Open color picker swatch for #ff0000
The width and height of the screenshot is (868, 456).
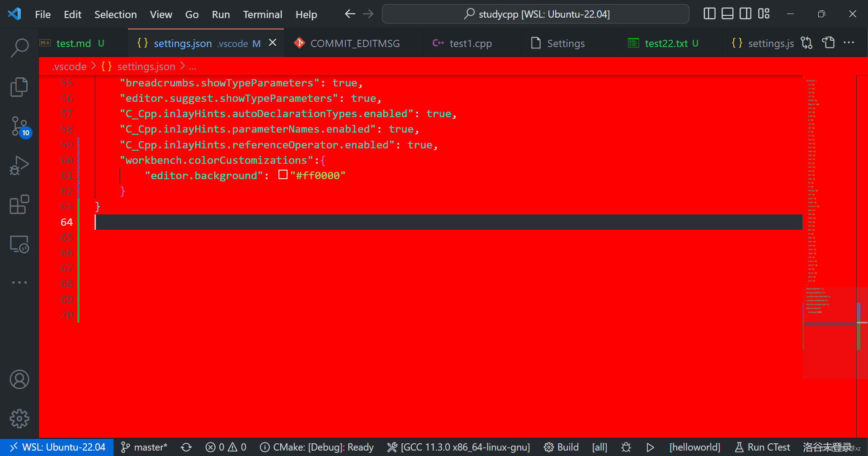click(x=283, y=175)
